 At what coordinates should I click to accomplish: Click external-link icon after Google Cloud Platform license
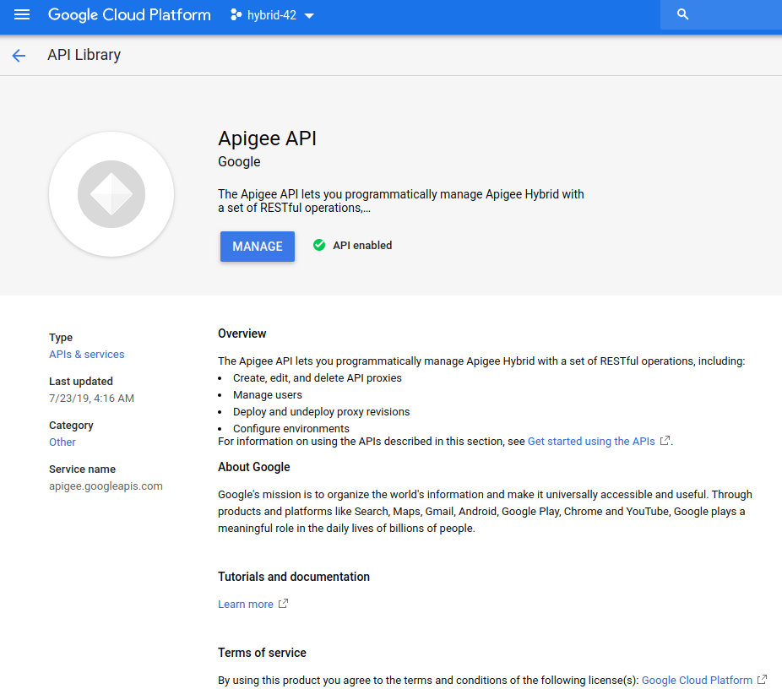click(x=762, y=680)
